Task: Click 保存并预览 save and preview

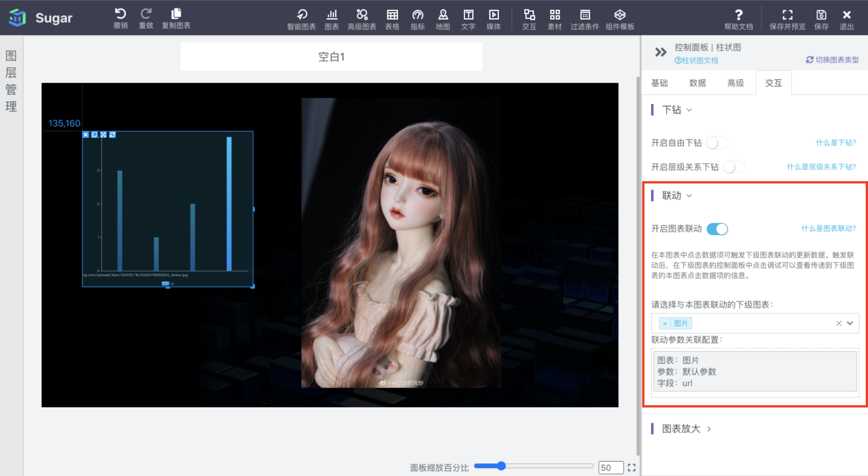Action: pos(787,20)
